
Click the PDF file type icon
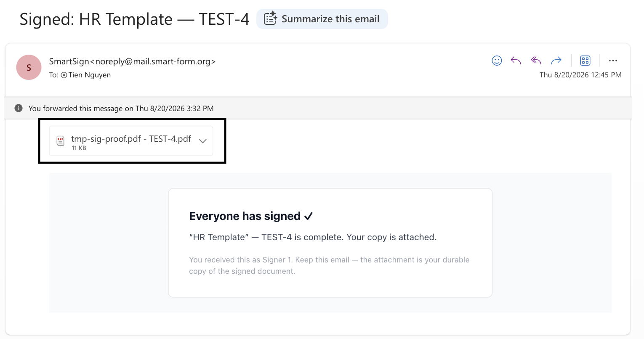coord(61,141)
